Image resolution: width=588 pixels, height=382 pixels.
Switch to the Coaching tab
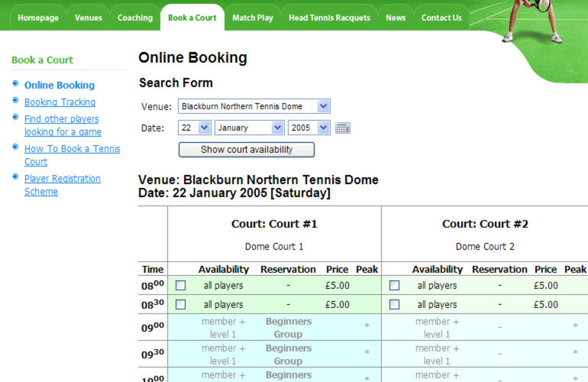135,18
